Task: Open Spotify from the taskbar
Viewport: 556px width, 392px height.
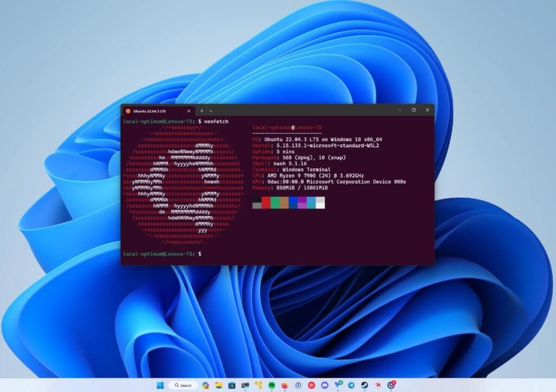Action: point(271,385)
